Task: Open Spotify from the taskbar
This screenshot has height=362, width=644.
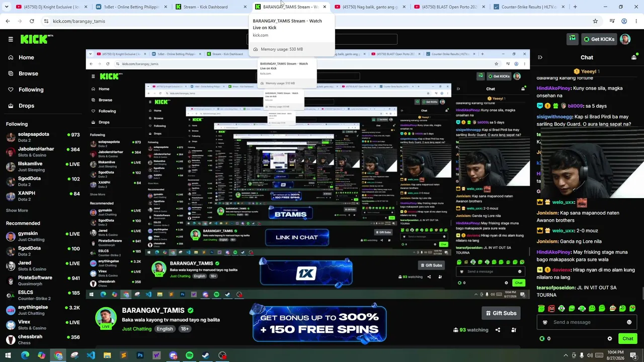Action: tap(189, 355)
